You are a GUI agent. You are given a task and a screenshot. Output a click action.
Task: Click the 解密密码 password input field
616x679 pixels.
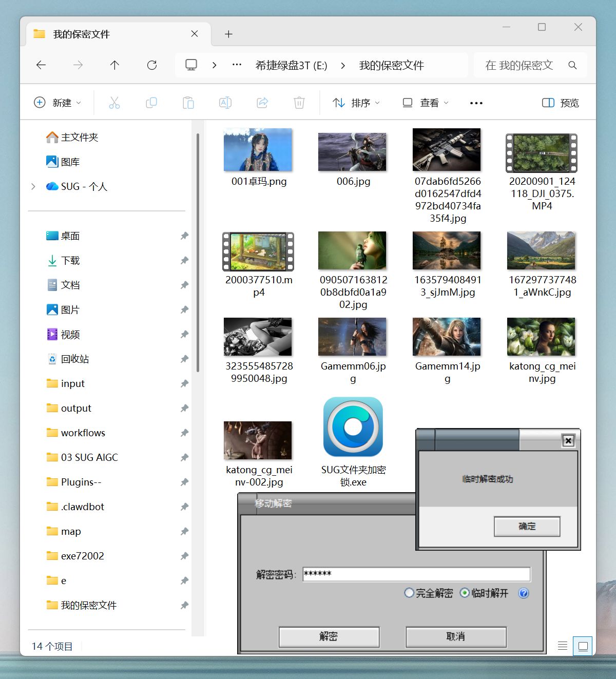coord(416,574)
